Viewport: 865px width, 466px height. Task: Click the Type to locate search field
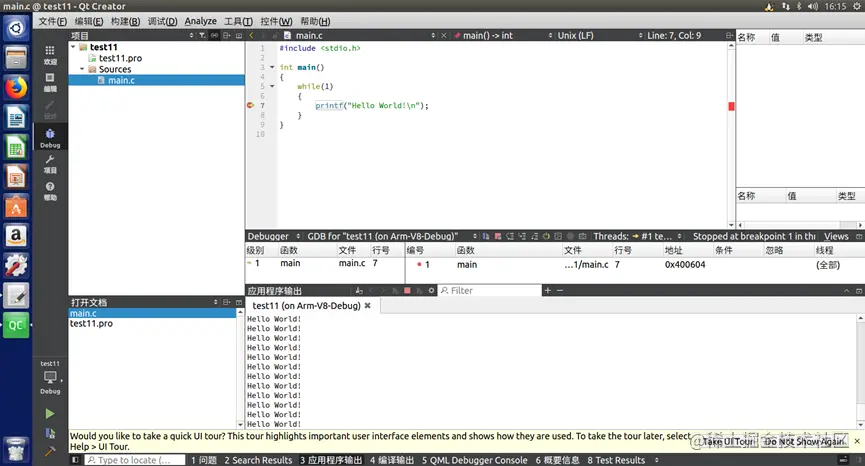pyautogui.click(x=135, y=460)
